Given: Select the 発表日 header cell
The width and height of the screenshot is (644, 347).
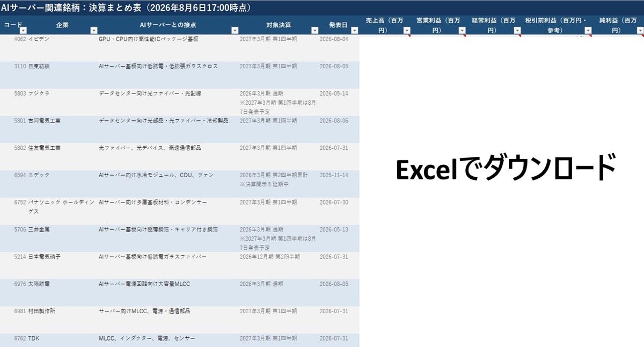Looking at the screenshot, I should (x=338, y=25).
